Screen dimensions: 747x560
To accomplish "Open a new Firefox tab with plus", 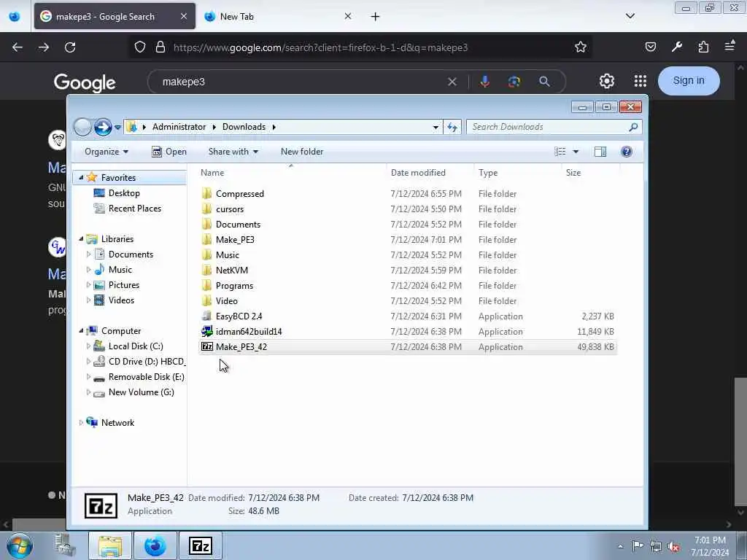I will (375, 17).
